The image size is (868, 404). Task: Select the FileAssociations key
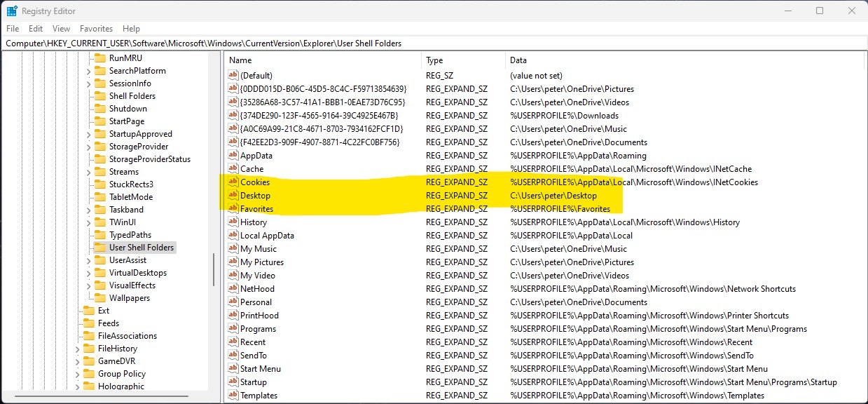[128, 336]
